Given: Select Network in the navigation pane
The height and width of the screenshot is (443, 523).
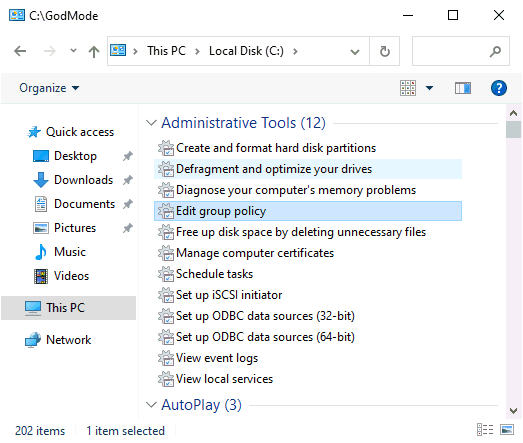Looking at the screenshot, I should (68, 340).
